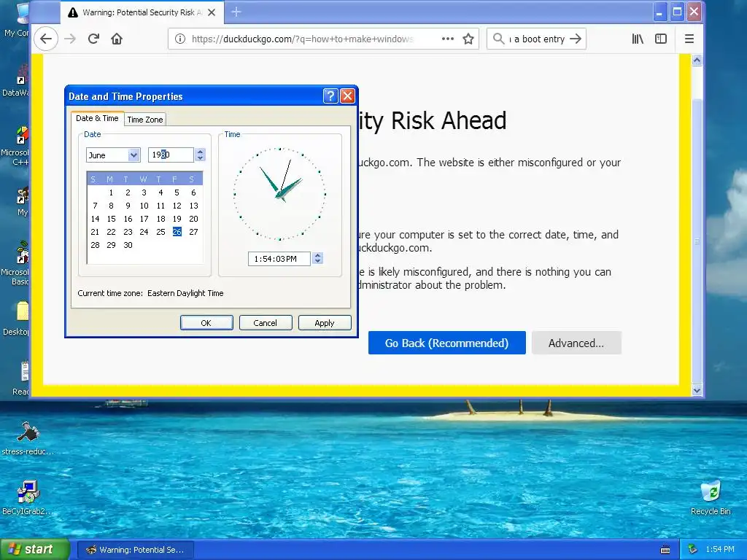The height and width of the screenshot is (560, 747).
Task: Click the page vertical scrollbar thumb
Action: (x=697, y=241)
